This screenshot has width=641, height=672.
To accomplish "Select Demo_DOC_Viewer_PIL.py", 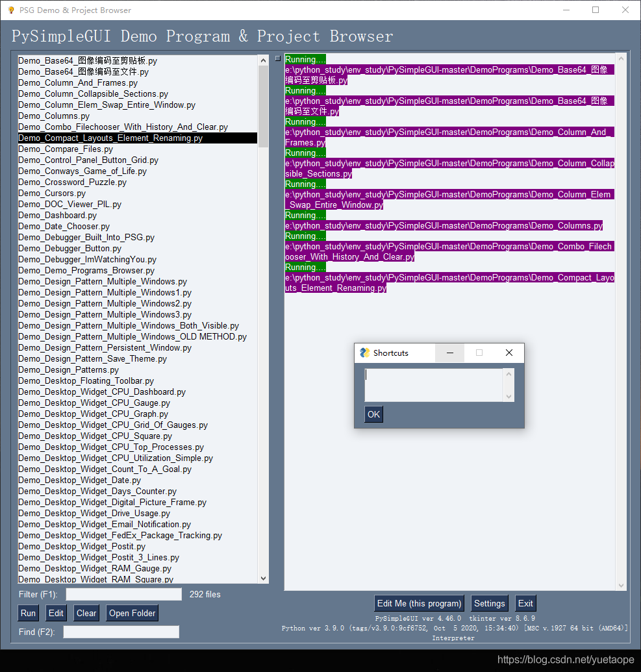I will pos(137,205).
